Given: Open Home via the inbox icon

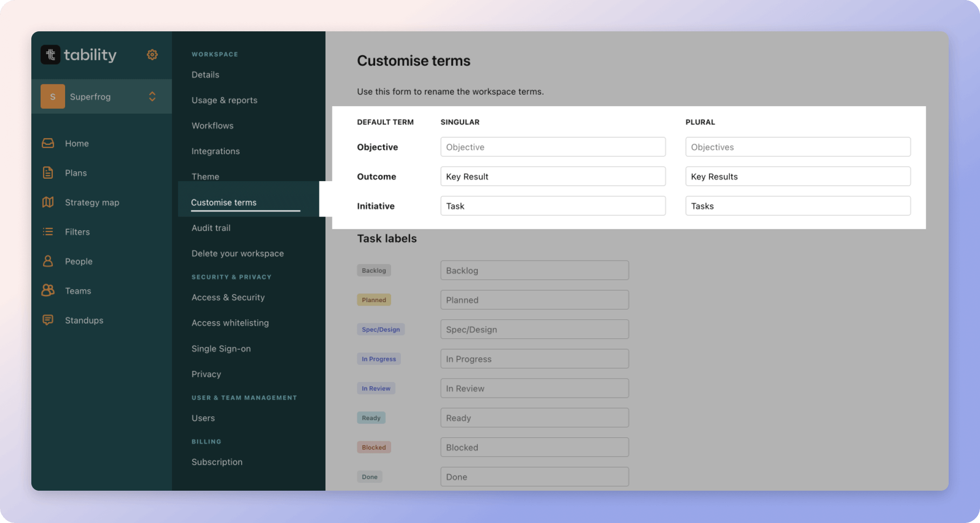Looking at the screenshot, I should pyautogui.click(x=48, y=143).
